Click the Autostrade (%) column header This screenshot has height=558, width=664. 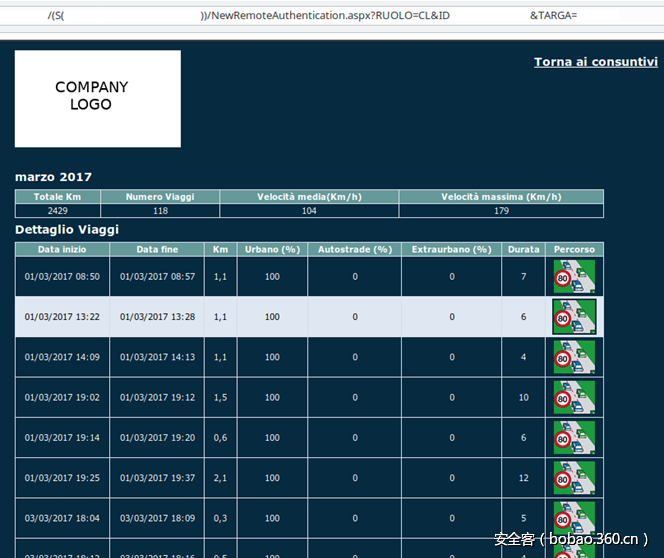click(354, 249)
